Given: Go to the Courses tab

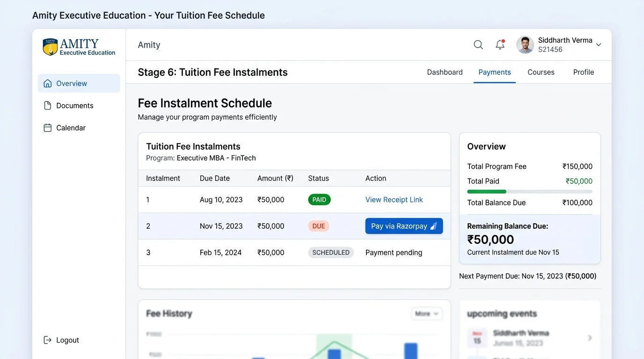Looking at the screenshot, I should [x=541, y=72].
